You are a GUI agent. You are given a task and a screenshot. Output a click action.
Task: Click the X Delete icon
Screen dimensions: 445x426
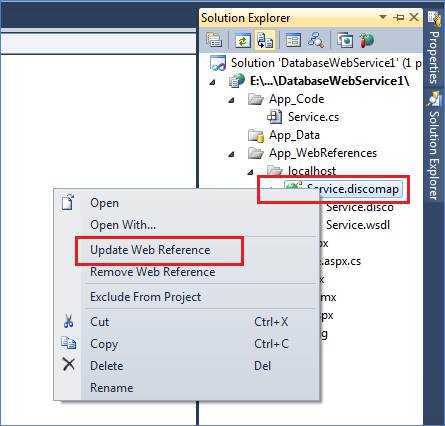click(69, 364)
